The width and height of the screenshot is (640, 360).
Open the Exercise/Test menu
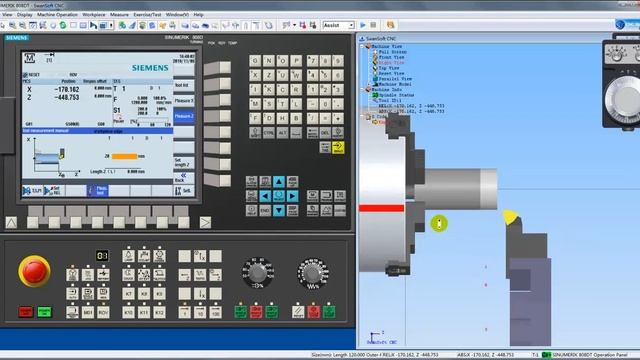(147, 14)
